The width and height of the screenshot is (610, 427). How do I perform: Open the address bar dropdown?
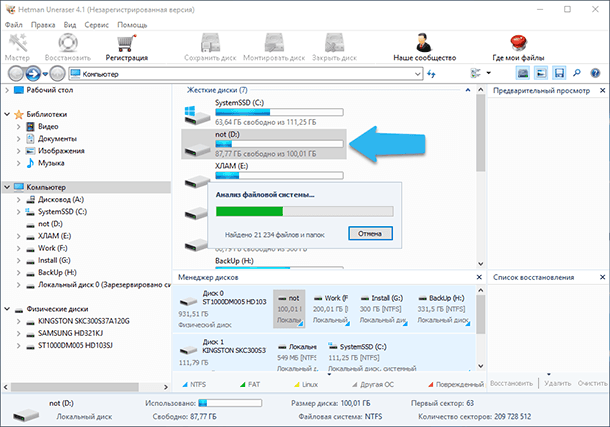418,74
